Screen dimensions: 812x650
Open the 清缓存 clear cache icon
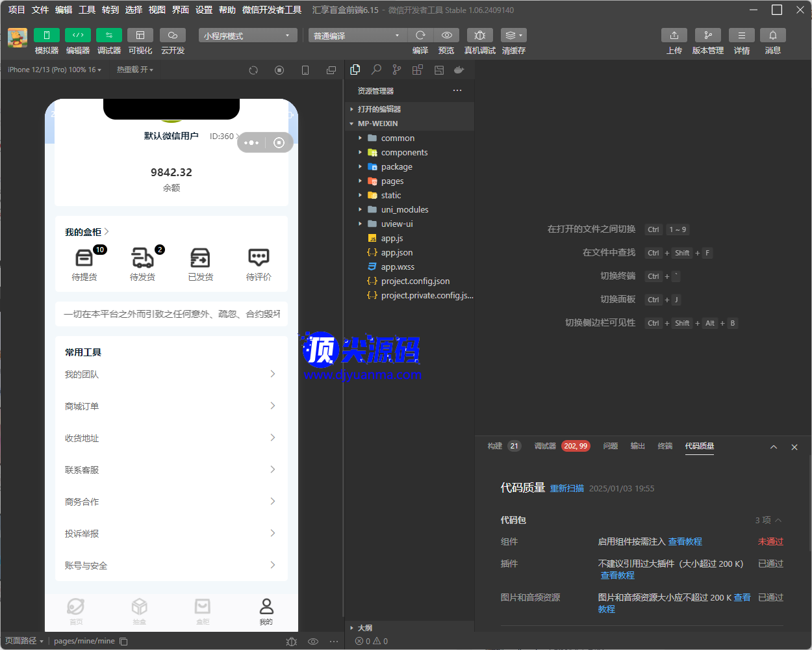pyautogui.click(x=513, y=35)
